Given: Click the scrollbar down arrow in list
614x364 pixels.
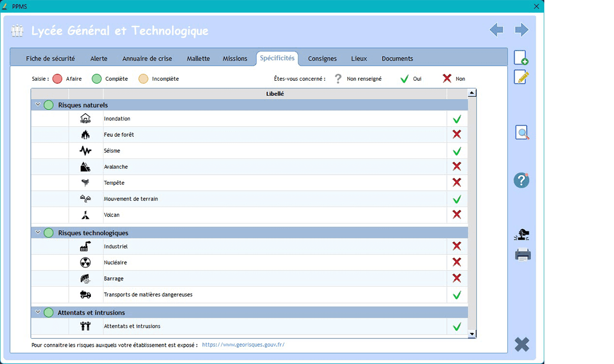Looking at the screenshot, I should (472, 334).
